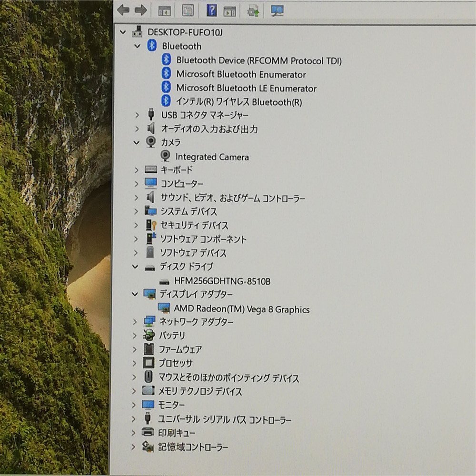Open the Properties toolbar icon
Image resolution: width=476 pixels, height=476 pixels.
point(188,10)
